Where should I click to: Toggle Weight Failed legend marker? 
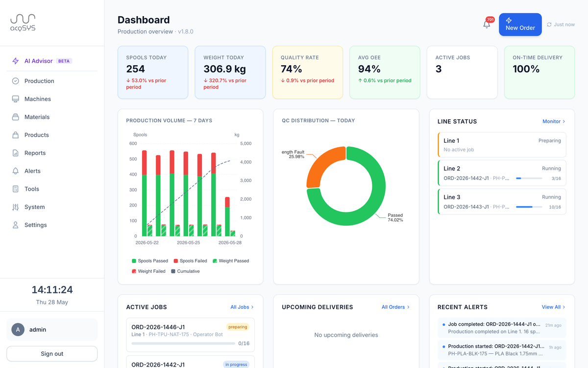[x=134, y=271]
